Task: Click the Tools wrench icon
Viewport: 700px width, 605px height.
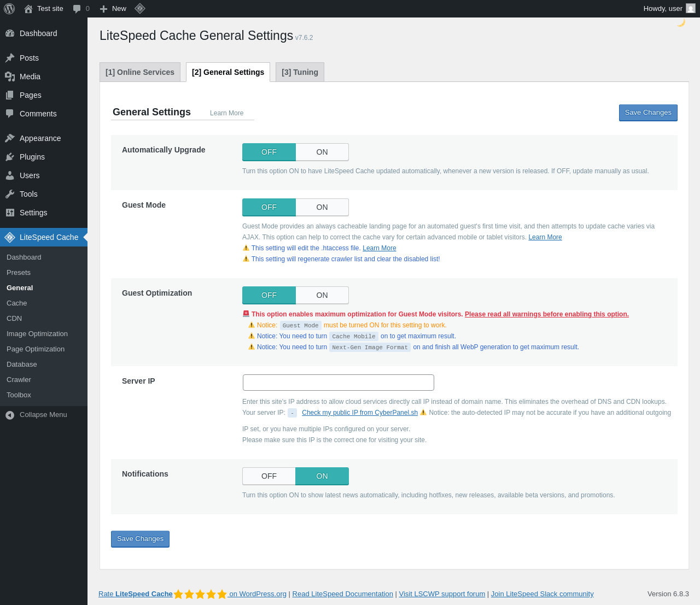Action: tap(10, 194)
